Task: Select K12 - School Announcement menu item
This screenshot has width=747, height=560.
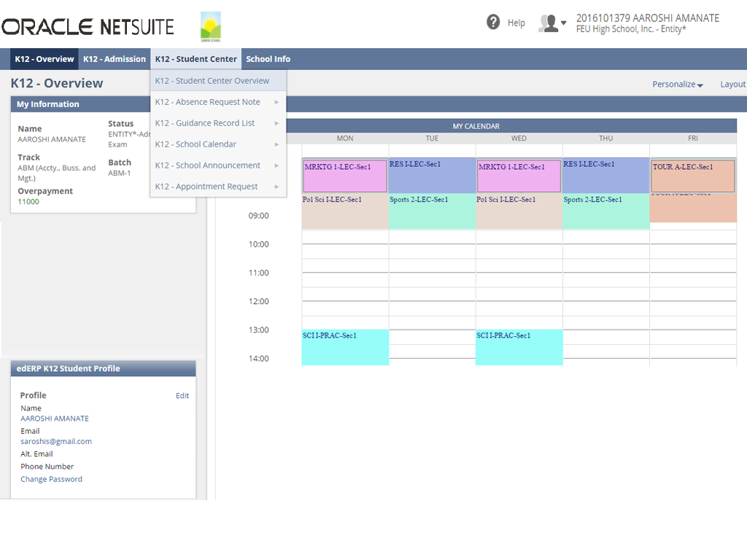Action: point(218,166)
